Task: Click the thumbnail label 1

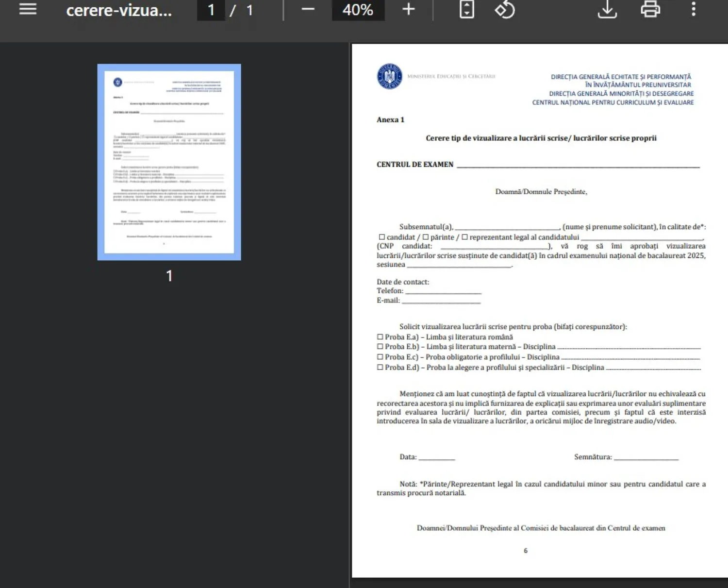Action: coord(169,276)
